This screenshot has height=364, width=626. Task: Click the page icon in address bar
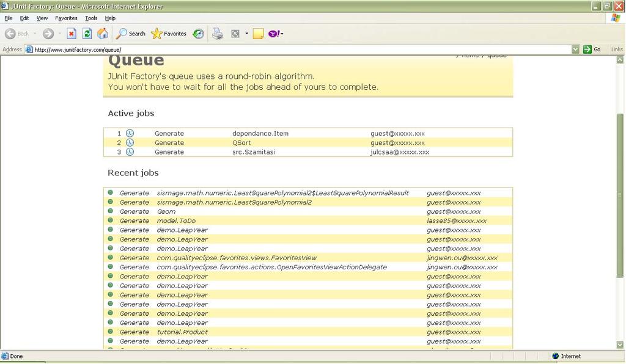tap(29, 49)
